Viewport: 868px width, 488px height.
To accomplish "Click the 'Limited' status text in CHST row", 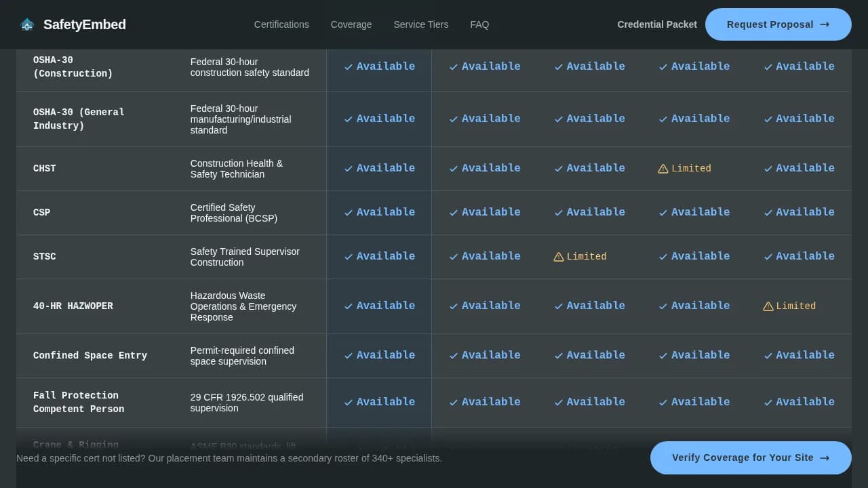I will [x=691, y=169].
